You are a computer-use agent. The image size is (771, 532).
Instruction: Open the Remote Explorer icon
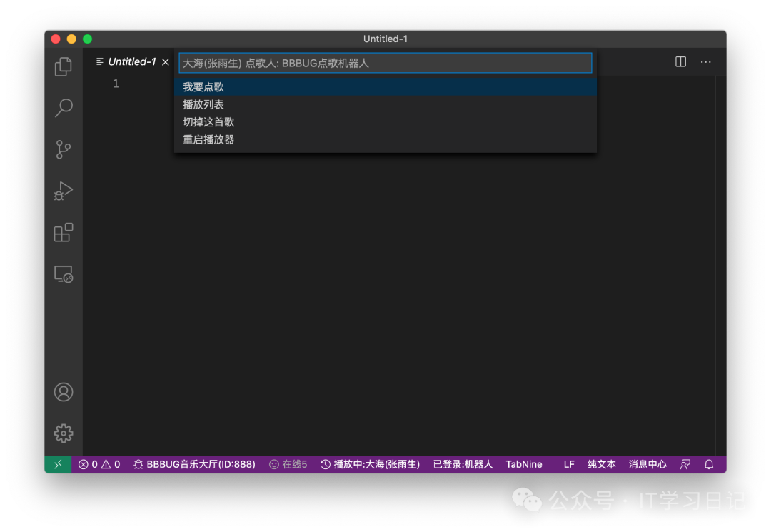click(x=64, y=274)
